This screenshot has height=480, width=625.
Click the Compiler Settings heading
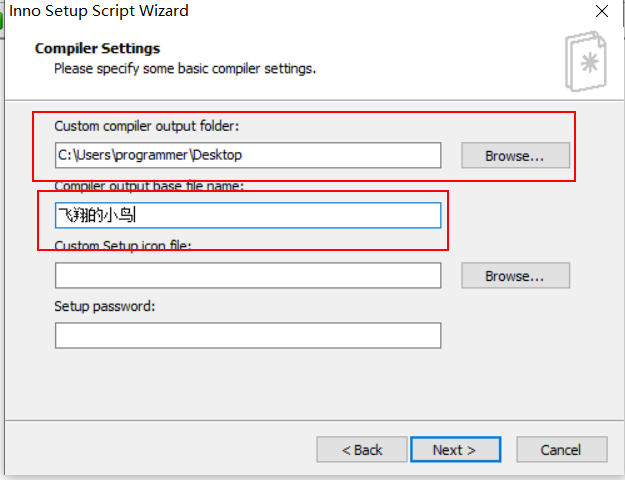coord(98,48)
